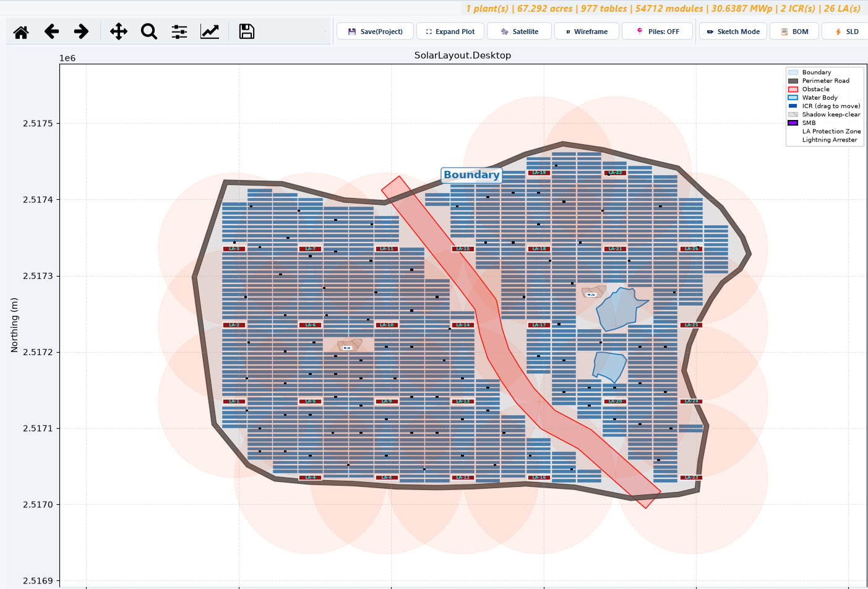
Task: Save the figure using the floppy disk icon
Action: pyautogui.click(x=247, y=32)
